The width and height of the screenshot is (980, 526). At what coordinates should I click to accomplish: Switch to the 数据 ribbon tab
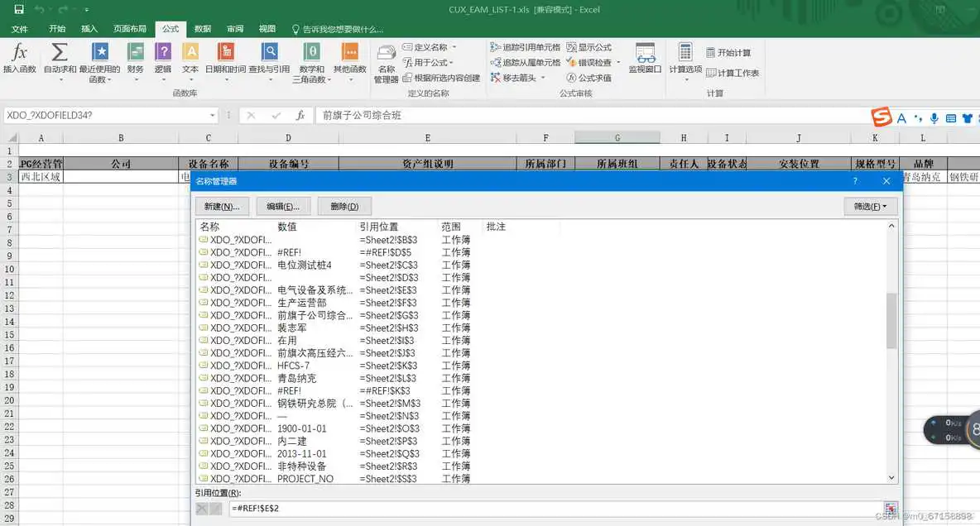pos(203,27)
